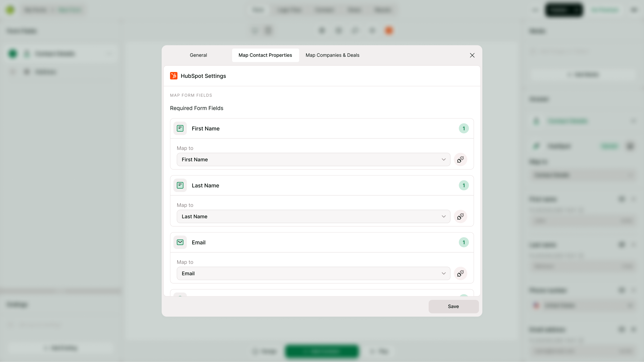This screenshot has width=644, height=362.
Task: Click the orange HubSpot icon in background toolbar
Action: point(389,31)
